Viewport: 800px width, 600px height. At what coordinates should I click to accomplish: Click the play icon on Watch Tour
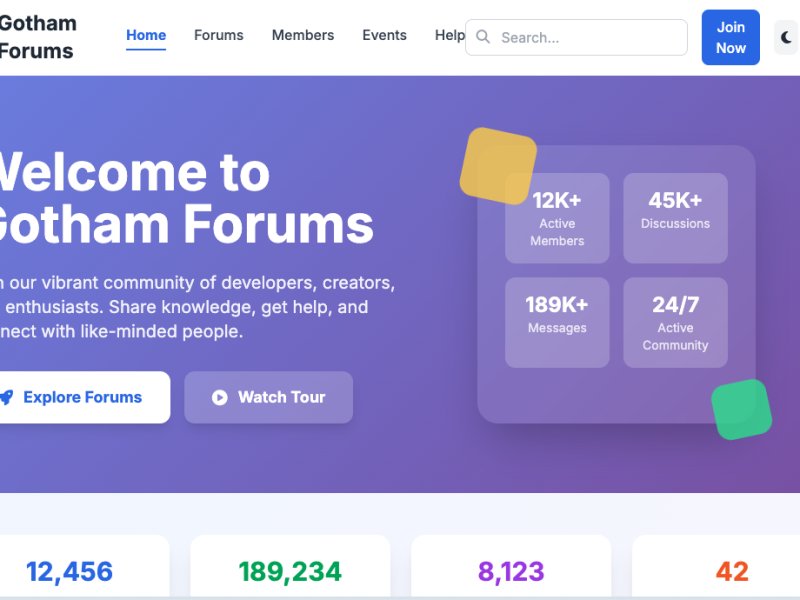[220, 398]
